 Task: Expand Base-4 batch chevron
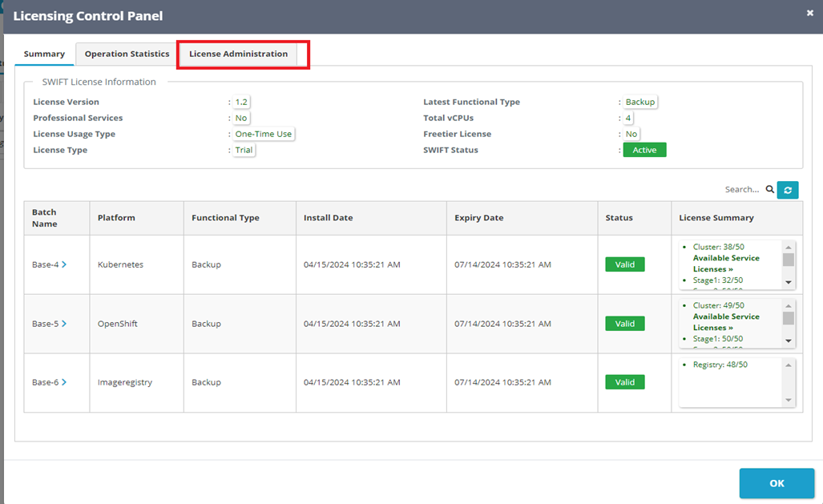tap(64, 264)
